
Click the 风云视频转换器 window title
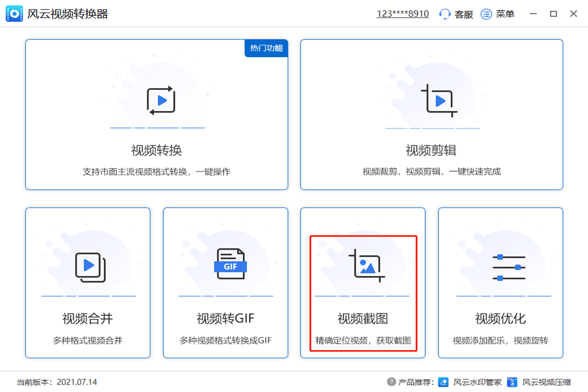(x=68, y=14)
